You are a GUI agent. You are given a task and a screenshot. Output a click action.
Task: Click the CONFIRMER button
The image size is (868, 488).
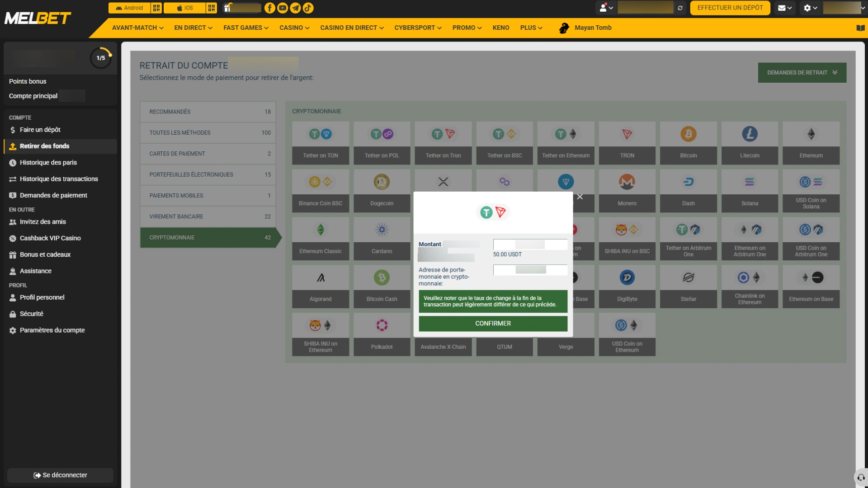coord(493,324)
